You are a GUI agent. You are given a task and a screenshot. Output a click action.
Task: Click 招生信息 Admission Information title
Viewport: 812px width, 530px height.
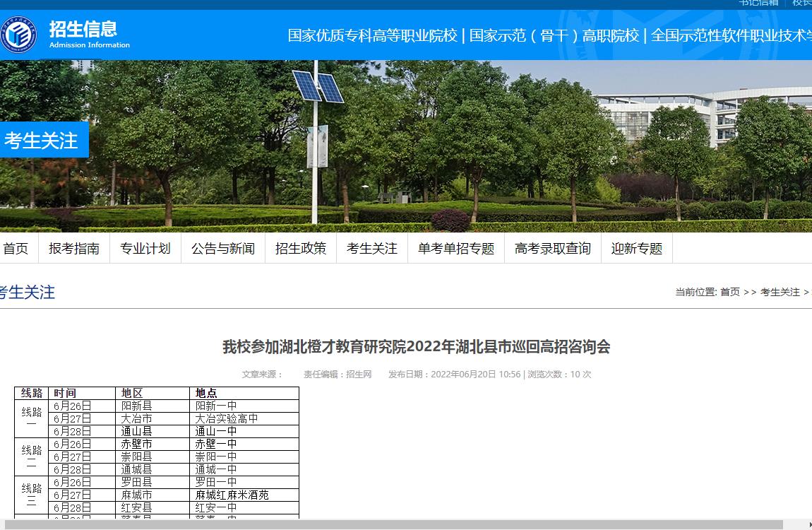89,34
